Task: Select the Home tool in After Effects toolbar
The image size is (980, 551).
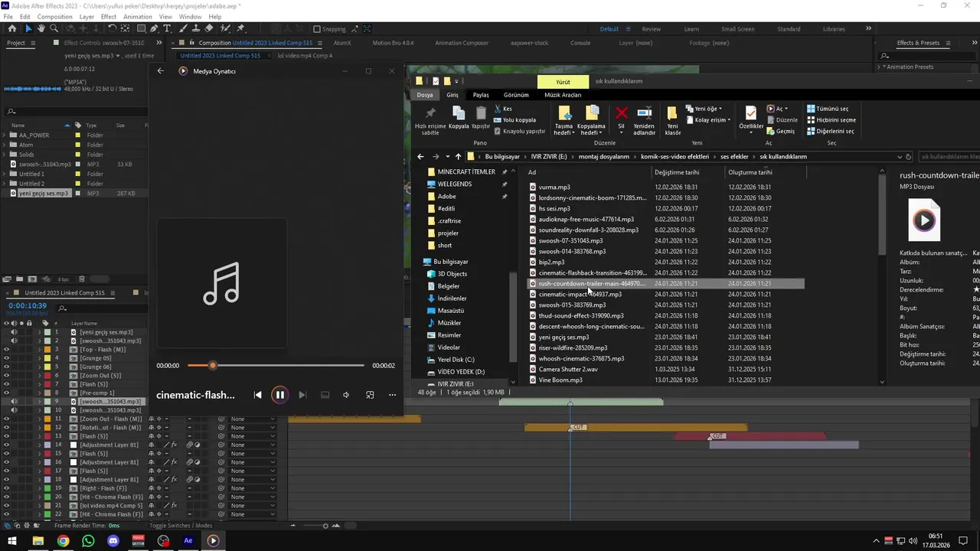Action: point(12,28)
